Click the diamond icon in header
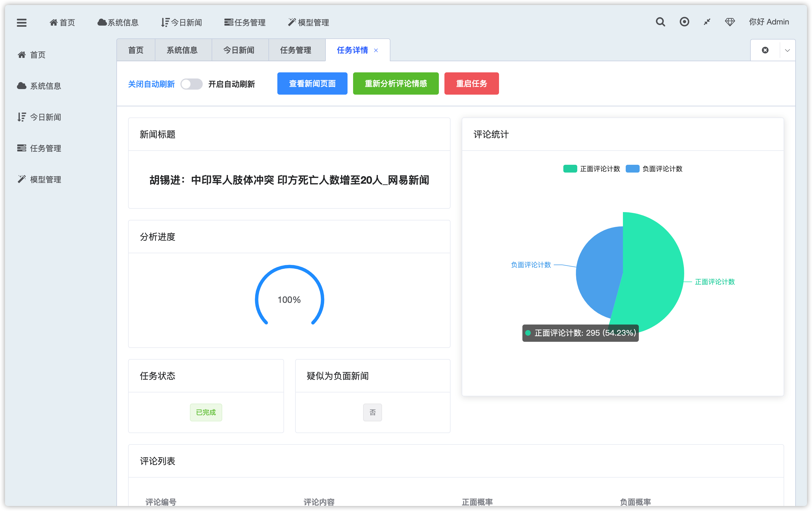812x511 pixels. click(x=730, y=22)
